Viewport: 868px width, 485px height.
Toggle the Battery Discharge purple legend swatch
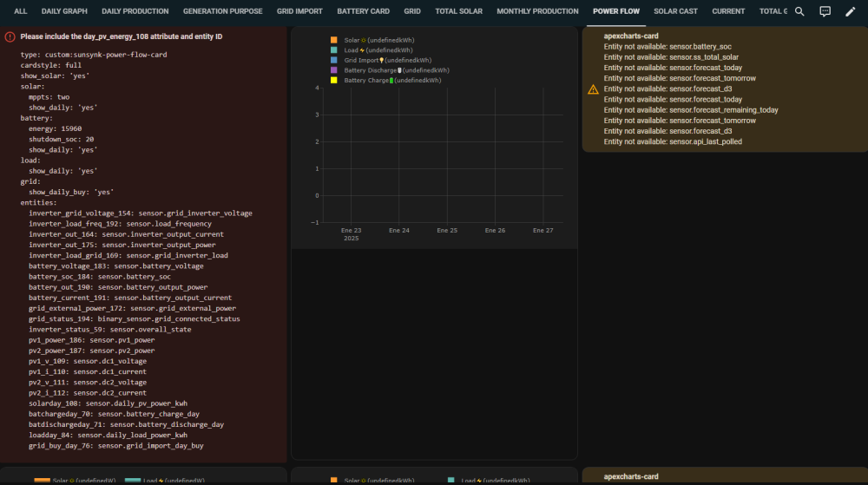coord(334,70)
